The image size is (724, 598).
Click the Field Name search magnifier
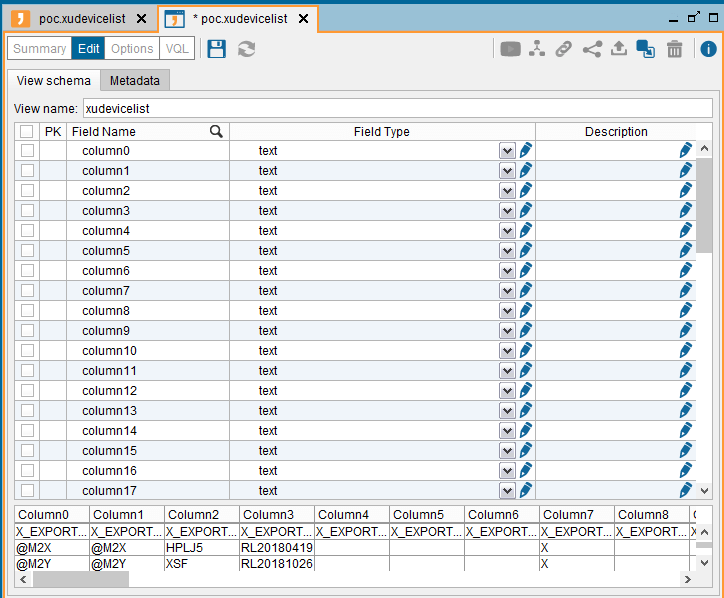coord(216,132)
